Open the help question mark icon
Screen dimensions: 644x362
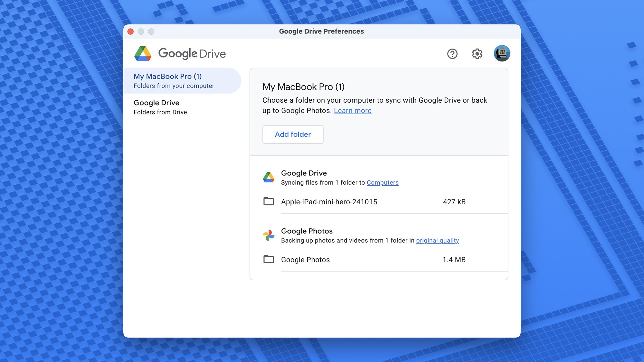[452, 54]
